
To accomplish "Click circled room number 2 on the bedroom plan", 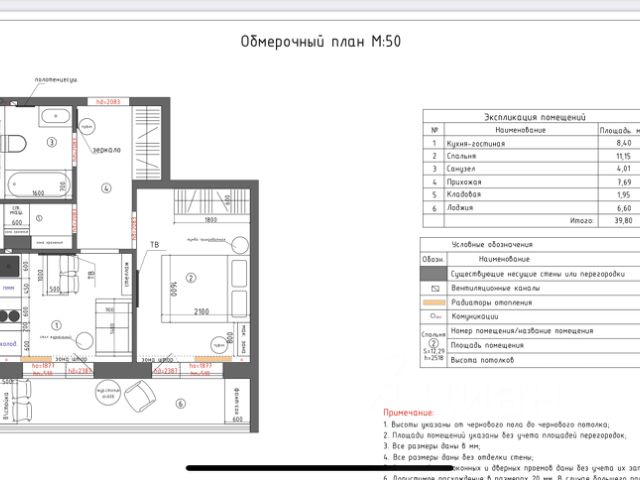I will coord(191,278).
